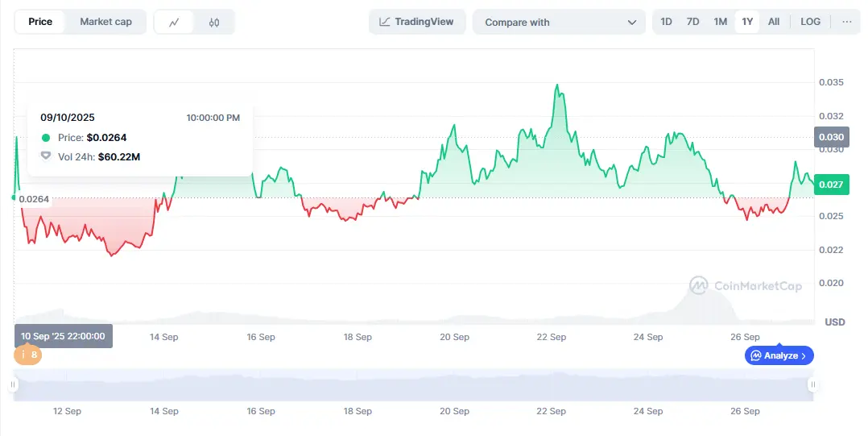This screenshot has width=868, height=436.
Task: Click right range slider handle
Action: point(812,385)
